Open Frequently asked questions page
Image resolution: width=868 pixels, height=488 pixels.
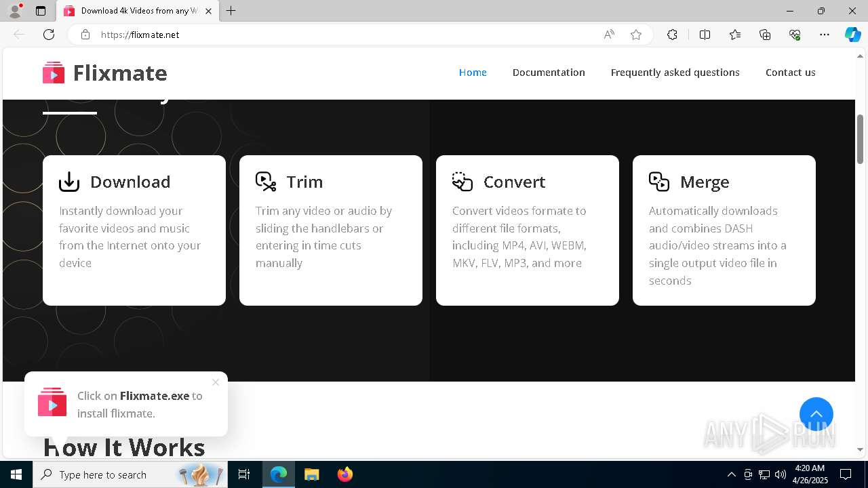(x=675, y=73)
